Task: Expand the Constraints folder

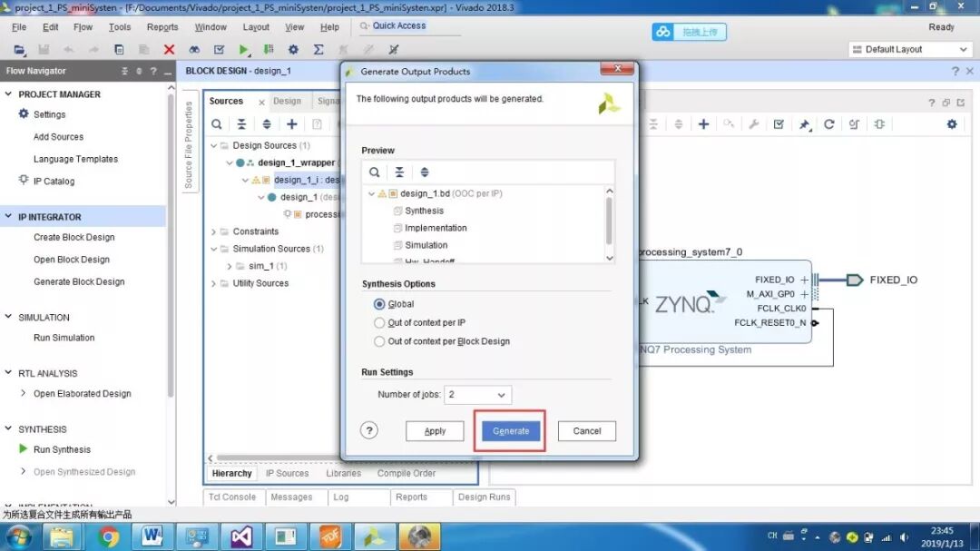Action: (214, 231)
